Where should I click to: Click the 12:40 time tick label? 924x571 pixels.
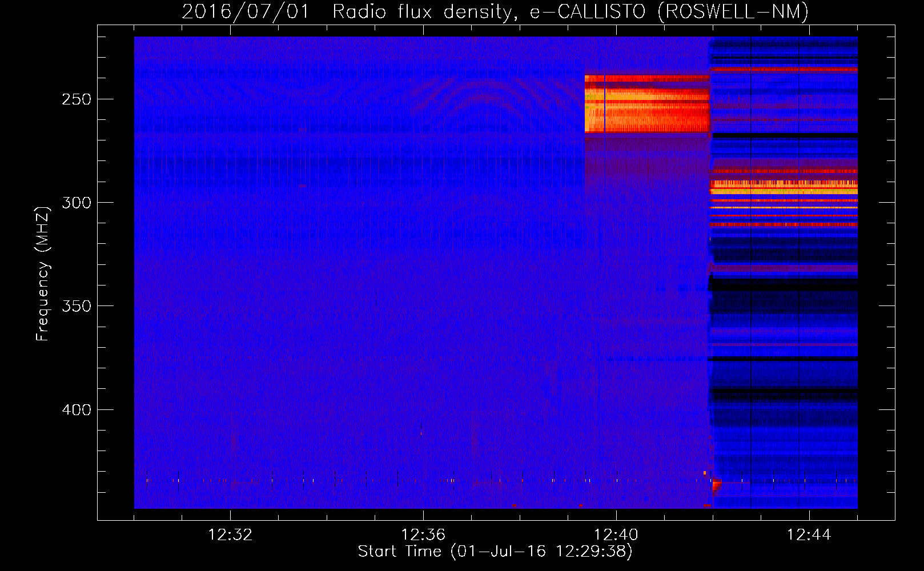click(x=616, y=535)
